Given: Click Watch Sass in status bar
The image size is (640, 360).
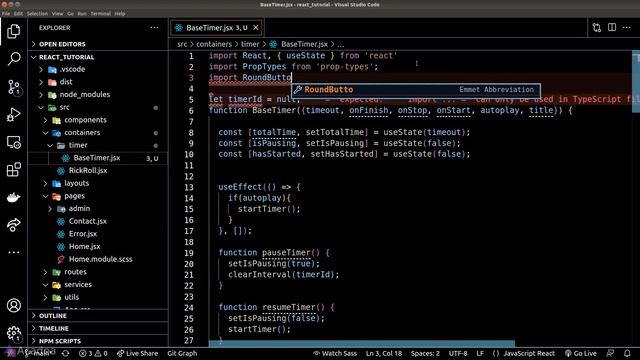Looking at the screenshot, I should tap(335, 353).
